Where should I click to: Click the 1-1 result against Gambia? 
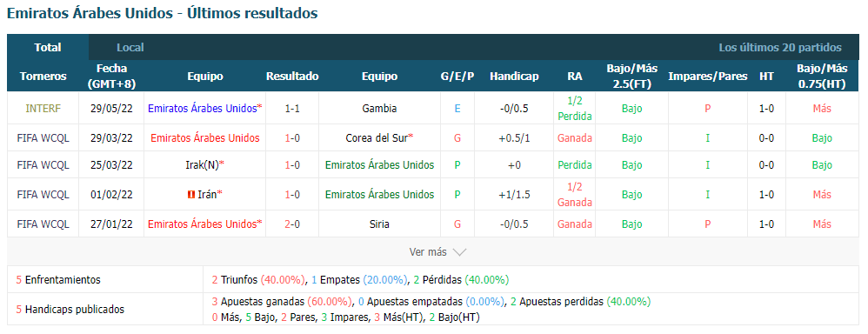(x=292, y=109)
